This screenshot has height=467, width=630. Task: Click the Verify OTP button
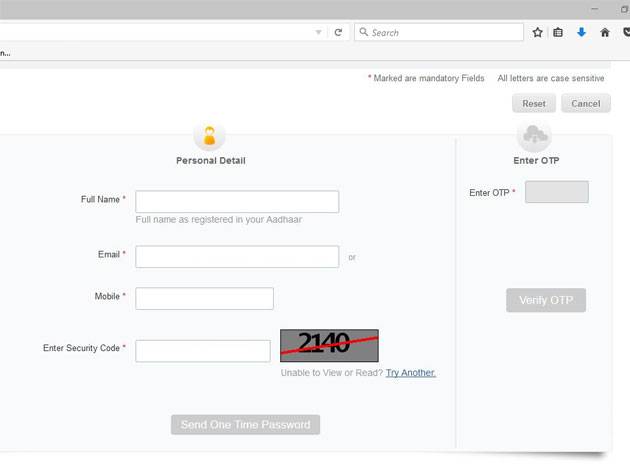coord(545,300)
